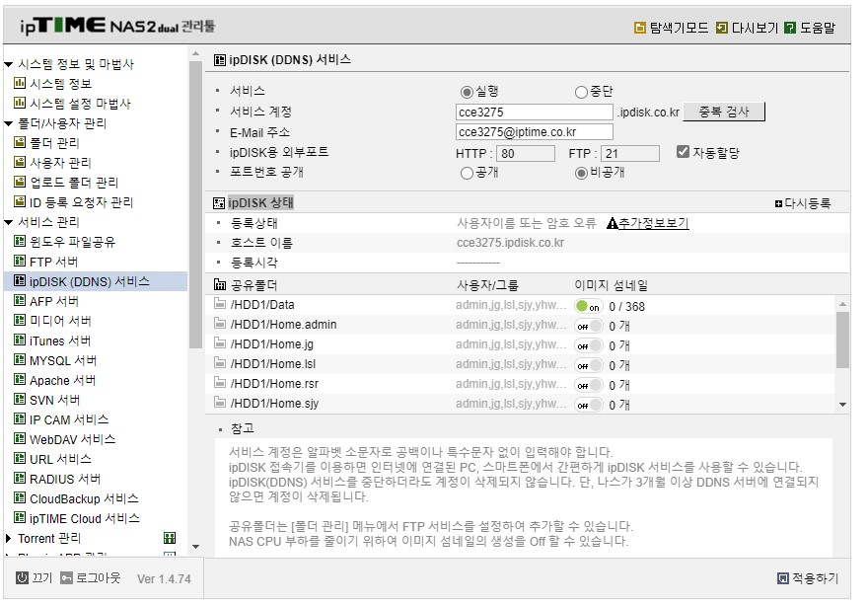Click the 로그아웃 icon at bottom
This screenshot has width=868, height=606.
[x=66, y=577]
